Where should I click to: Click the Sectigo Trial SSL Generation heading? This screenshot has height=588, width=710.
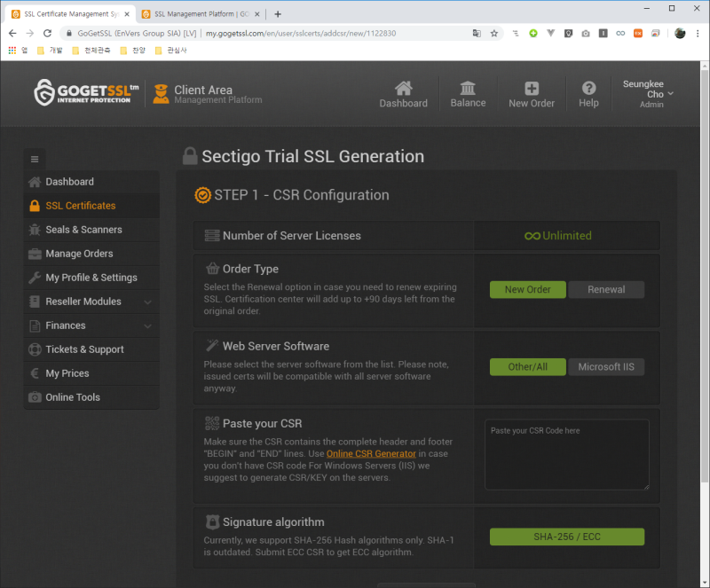pyautogui.click(x=313, y=157)
